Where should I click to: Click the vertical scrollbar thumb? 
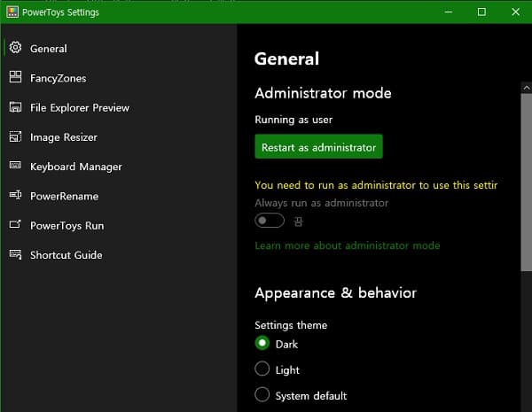pos(526,183)
